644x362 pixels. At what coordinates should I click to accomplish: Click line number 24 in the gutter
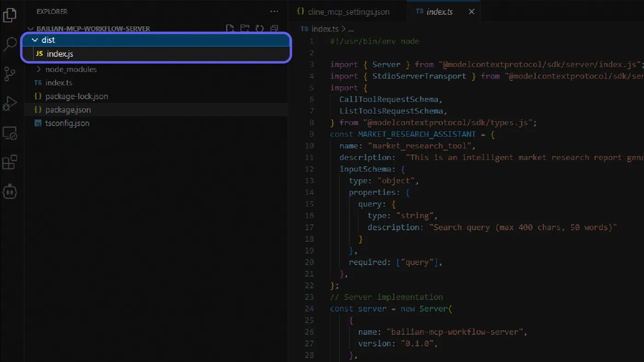tap(309, 309)
